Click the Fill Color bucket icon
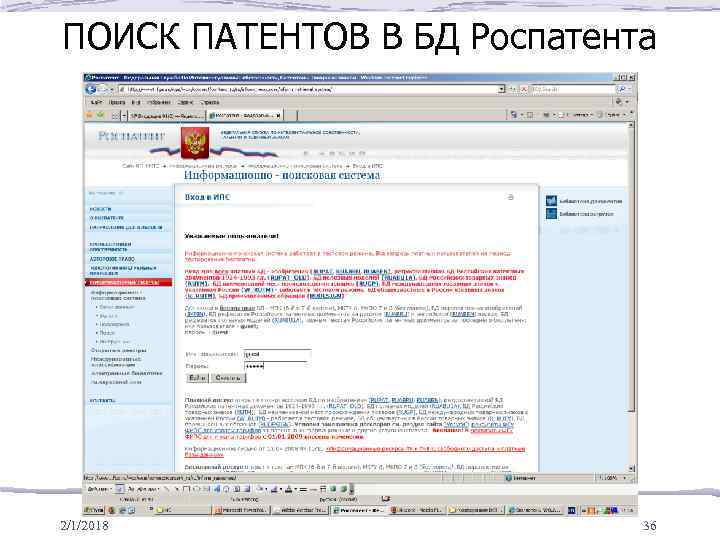Screen dimensions: 720x540 (261, 489)
